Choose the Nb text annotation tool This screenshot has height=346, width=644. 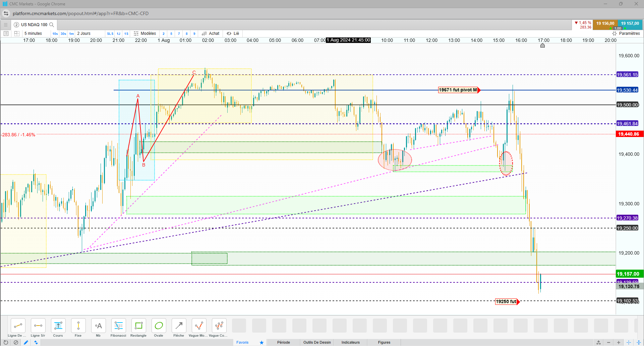click(x=98, y=328)
